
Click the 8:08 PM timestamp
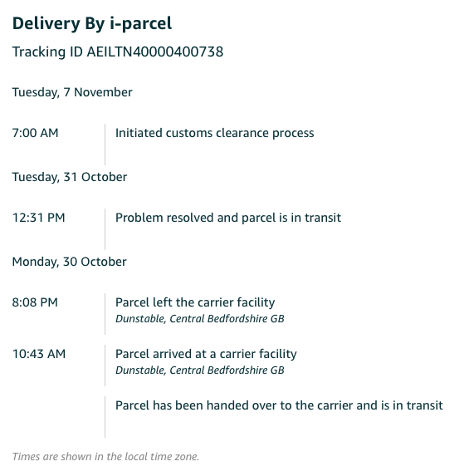35,302
